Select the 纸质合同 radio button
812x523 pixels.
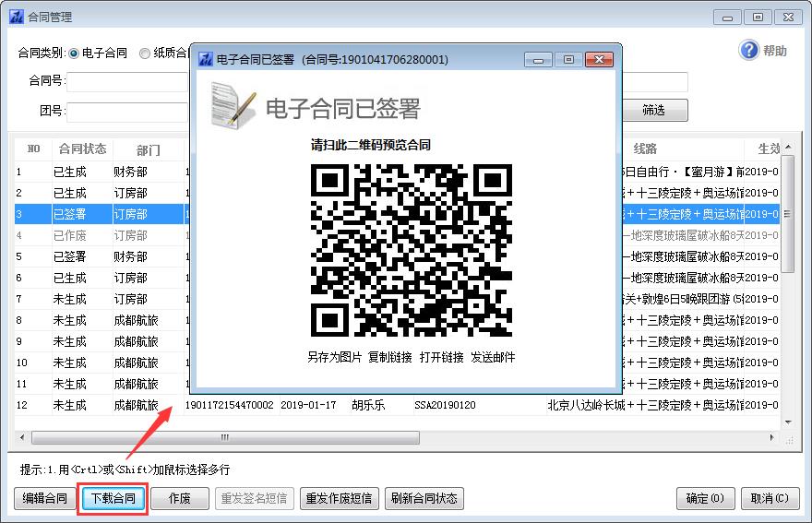coord(145,53)
